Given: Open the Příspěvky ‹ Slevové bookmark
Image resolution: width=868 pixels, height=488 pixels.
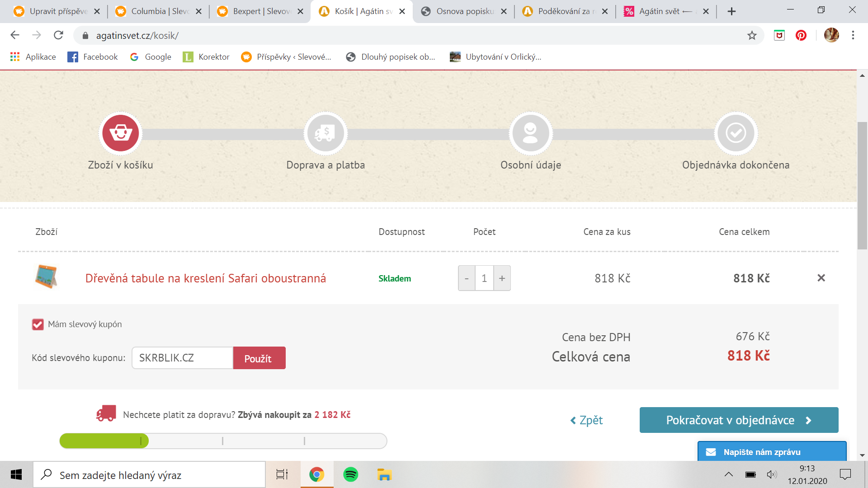Looking at the screenshot, I should [286, 57].
